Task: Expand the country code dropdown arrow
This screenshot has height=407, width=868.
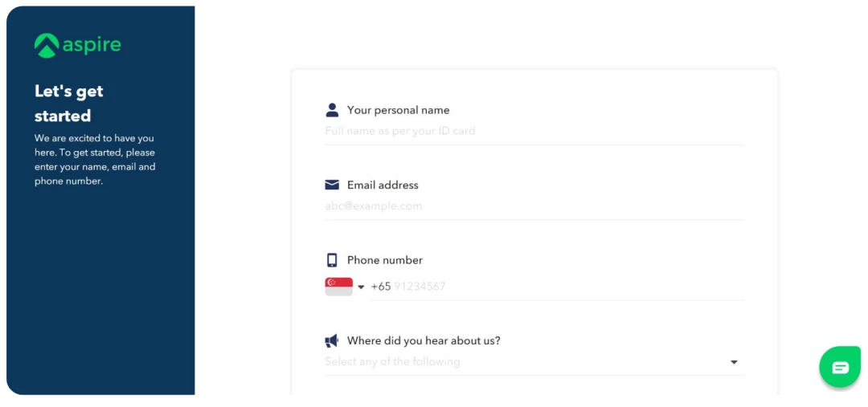Action: point(361,287)
